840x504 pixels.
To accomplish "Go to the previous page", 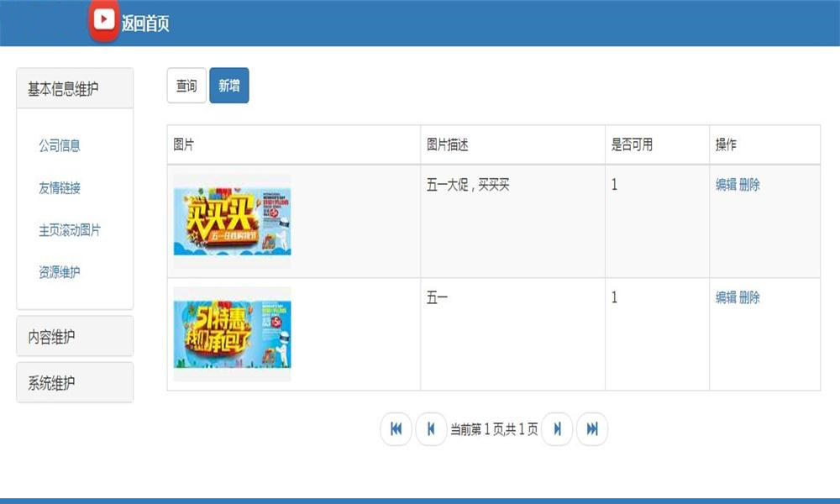I will coord(431,429).
